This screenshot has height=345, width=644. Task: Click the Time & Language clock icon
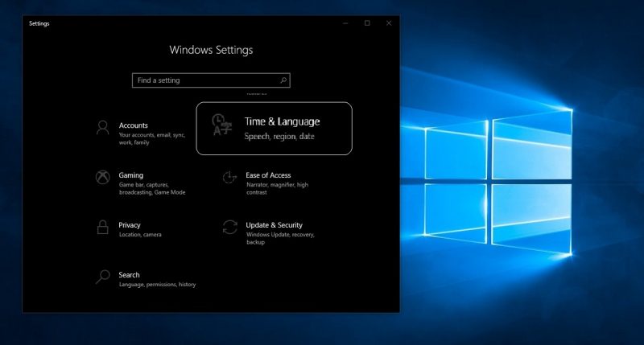[x=221, y=126]
